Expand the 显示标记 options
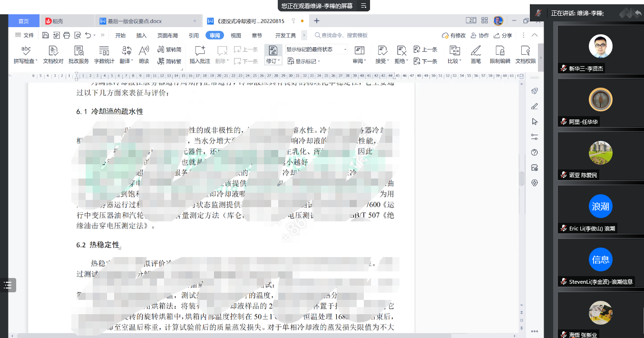This screenshot has height=338, width=644. click(304, 61)
